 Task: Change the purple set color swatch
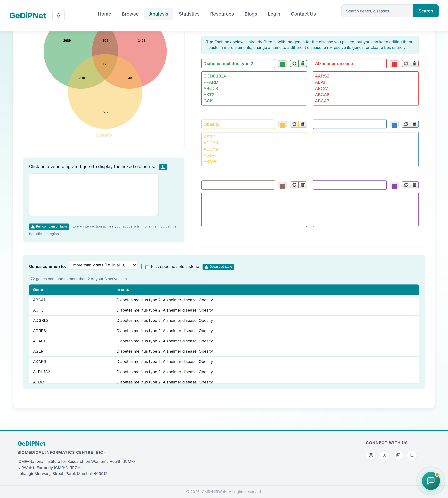[x=394, y=185]
